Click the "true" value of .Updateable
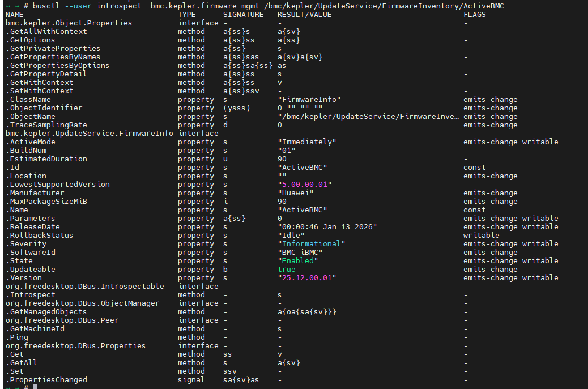The width and height of the screenshot is (588, 389). (287, 270)
